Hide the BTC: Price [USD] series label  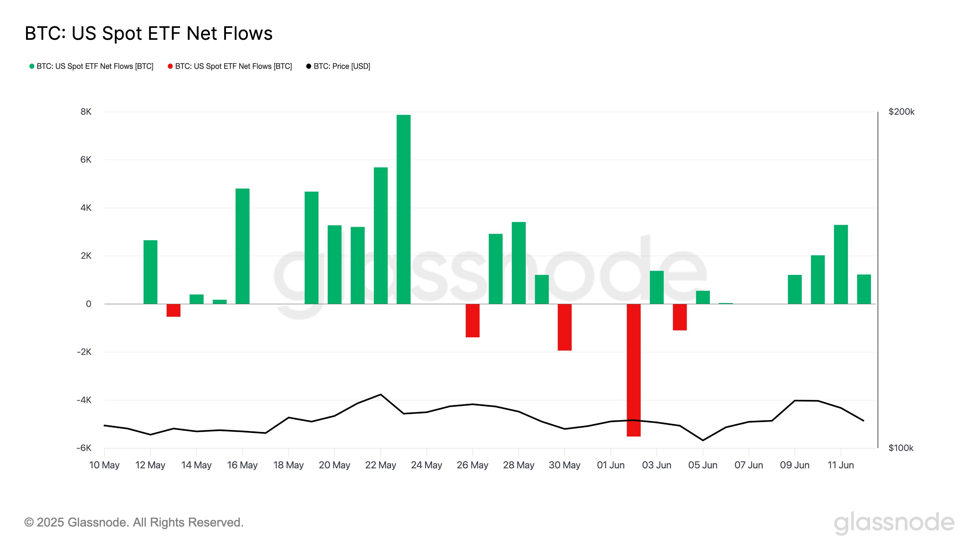click(342, 66)
